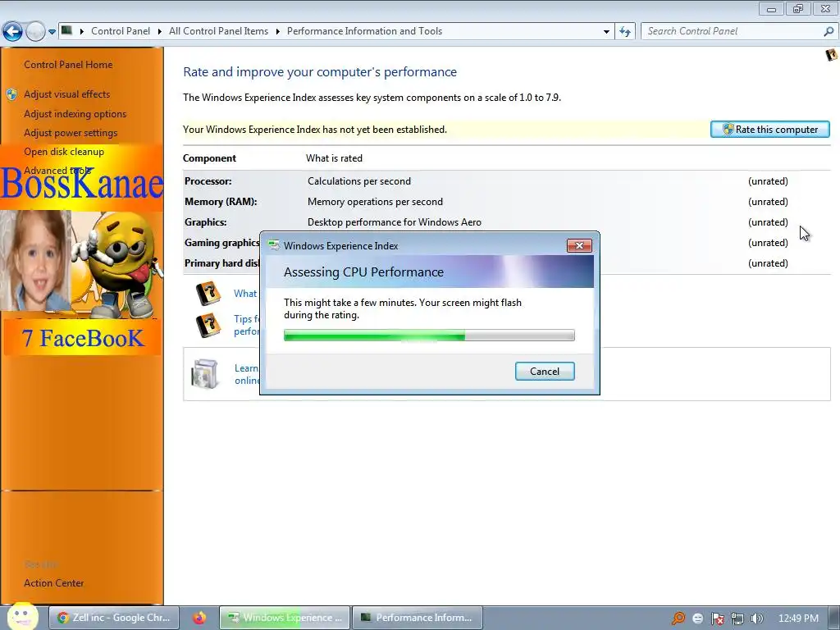Image resolution: width=840 pixels, height=630 pixels.
Task: Click the Control Panel icon in address bar
Action: pos(66,30)
